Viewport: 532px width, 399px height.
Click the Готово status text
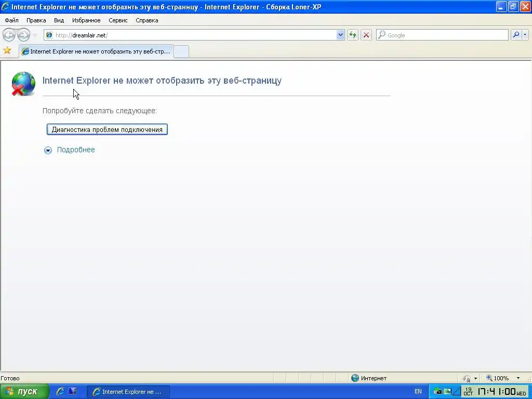10,378
